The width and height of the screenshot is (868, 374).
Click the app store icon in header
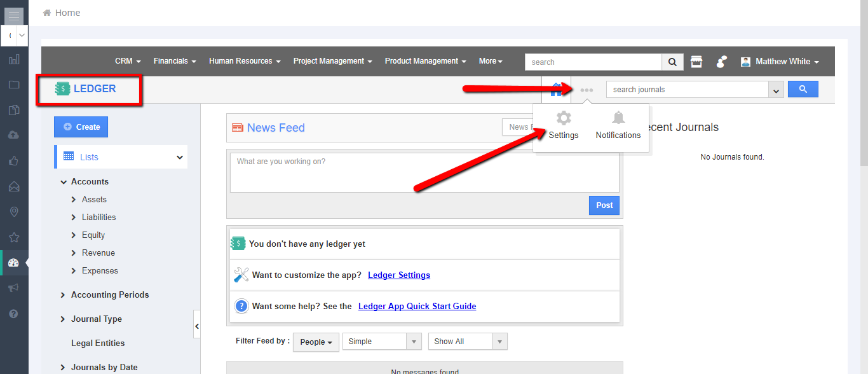[x=696, y=62]
